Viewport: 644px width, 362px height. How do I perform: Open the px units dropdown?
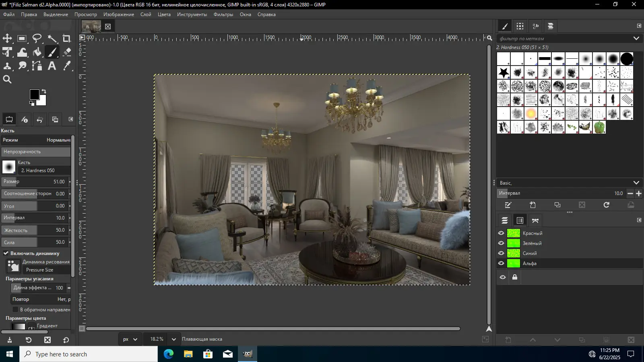click(x=130, y=339)
